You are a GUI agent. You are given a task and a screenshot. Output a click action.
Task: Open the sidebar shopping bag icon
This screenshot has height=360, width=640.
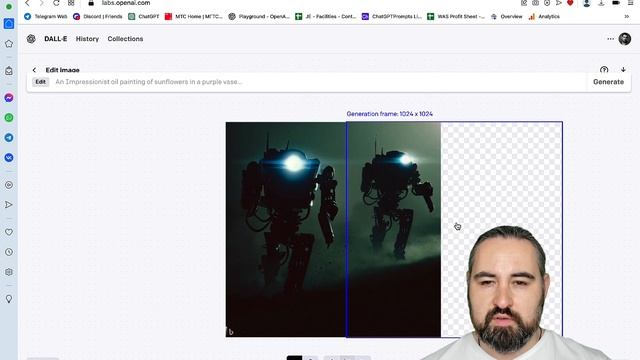tap(9, 71)
